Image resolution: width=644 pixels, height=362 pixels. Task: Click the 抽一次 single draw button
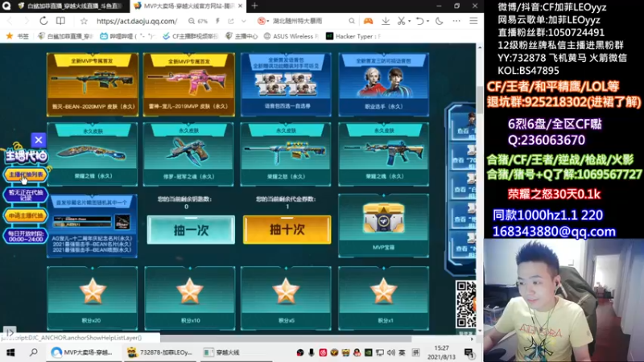pos(191,230)
